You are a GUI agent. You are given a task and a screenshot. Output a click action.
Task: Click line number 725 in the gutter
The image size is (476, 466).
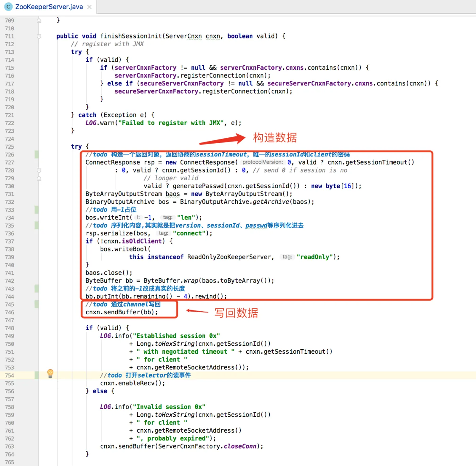[x=10, y=147]
